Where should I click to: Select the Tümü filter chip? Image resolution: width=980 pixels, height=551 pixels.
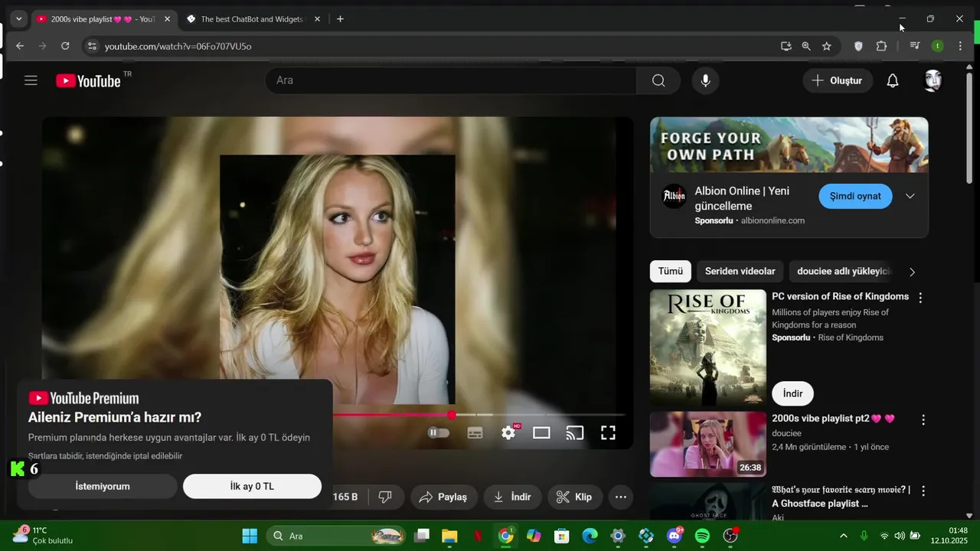pyautogui.click(x=670, y=271)
